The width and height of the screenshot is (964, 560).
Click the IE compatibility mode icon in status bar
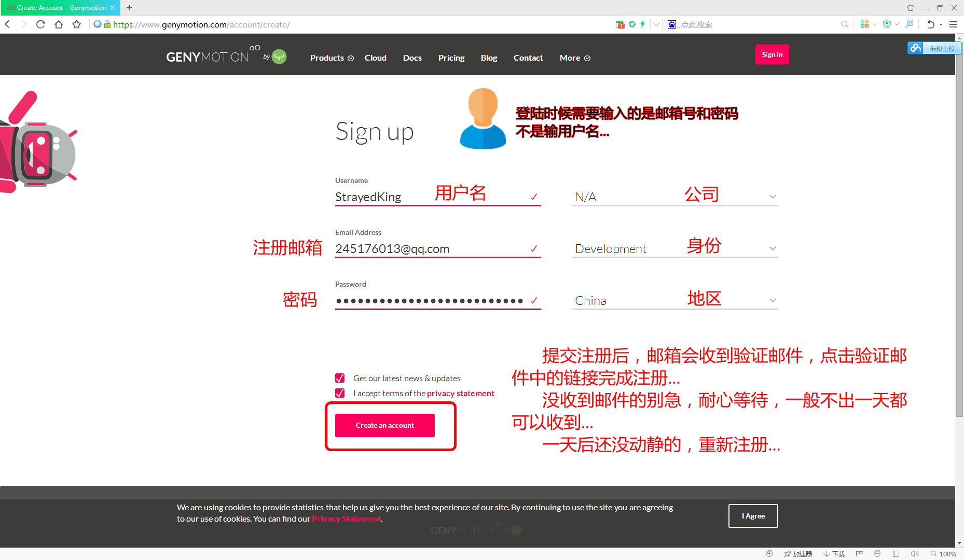[877, 554]
